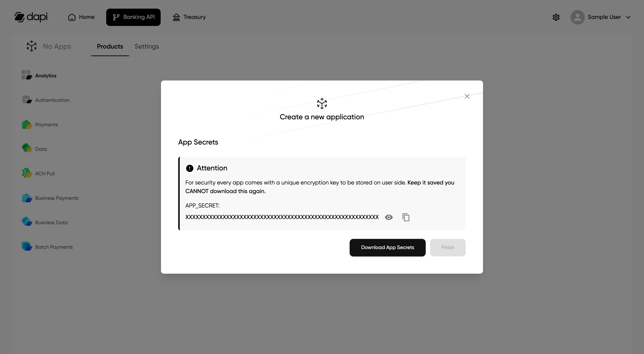The width and height of the screenshot is (644, 354).
Task: Click Download App Secrets button
Action: click(x=387, y=248)
